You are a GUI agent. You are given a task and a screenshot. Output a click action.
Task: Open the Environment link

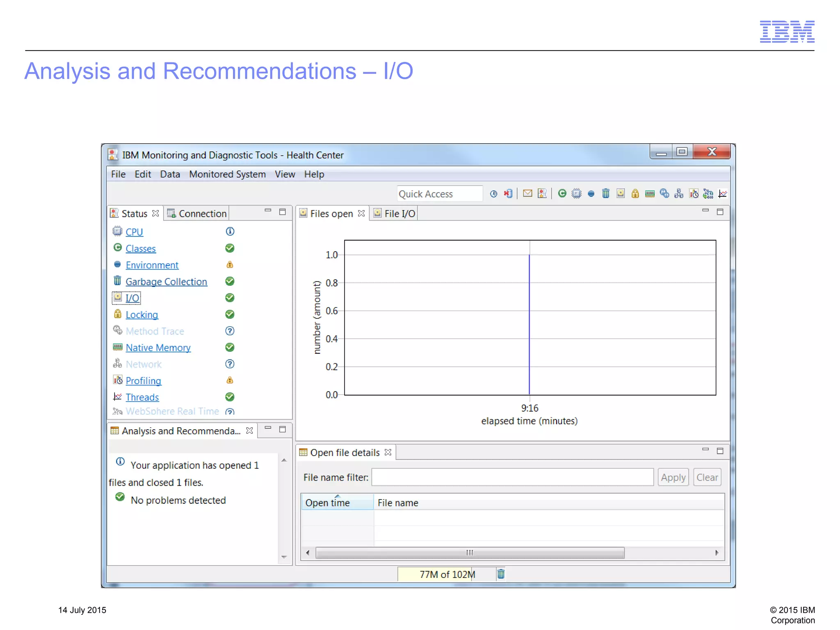[152, 265]
